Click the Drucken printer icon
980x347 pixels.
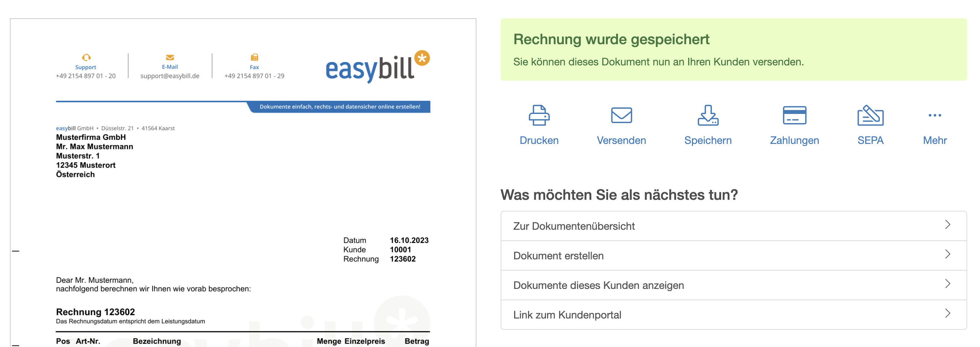click(539, 115)
